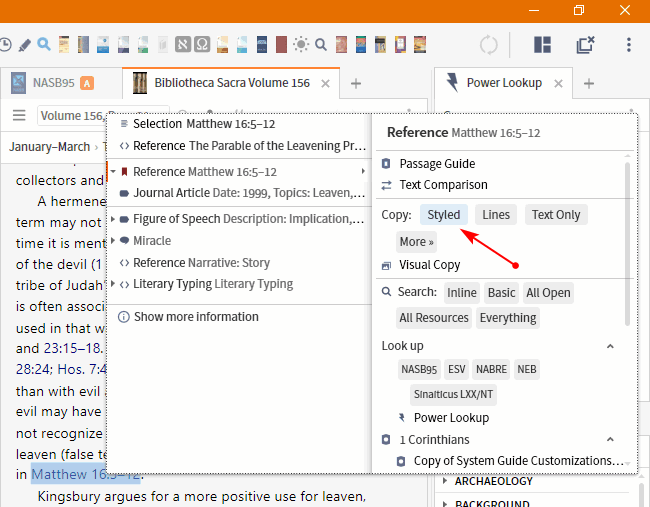Click the Search magnifier icon in context menu
This screenshot has height=507, width=650.
point(386,292)
